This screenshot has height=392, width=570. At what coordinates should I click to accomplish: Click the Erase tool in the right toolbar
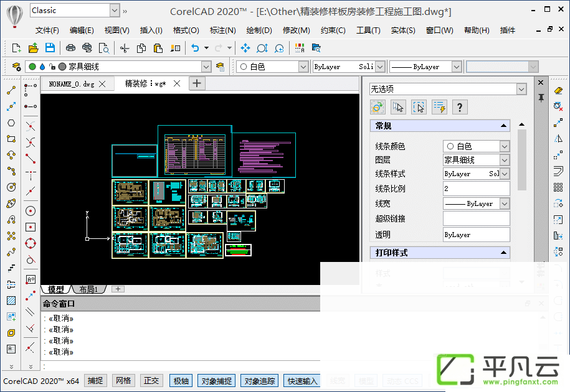point(558,90)
